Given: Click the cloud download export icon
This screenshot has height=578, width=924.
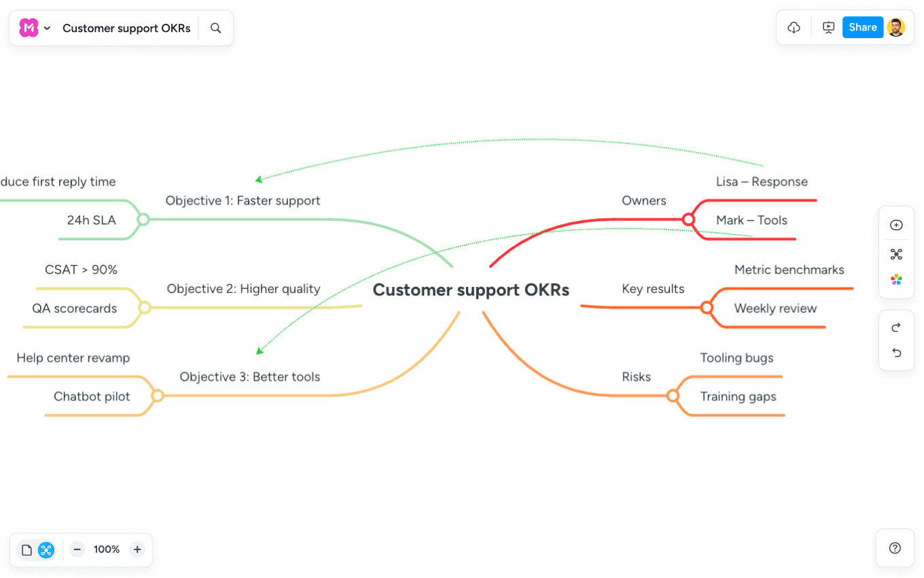Looking at the screenshot, I should pyautogui.click(x=794, y=28).
